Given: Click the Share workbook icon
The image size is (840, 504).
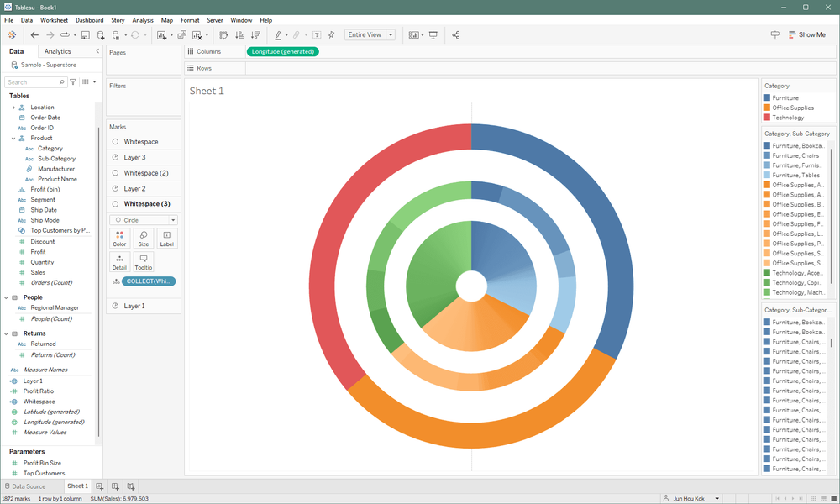Looking at the screenshot, I should click(456, 35).
